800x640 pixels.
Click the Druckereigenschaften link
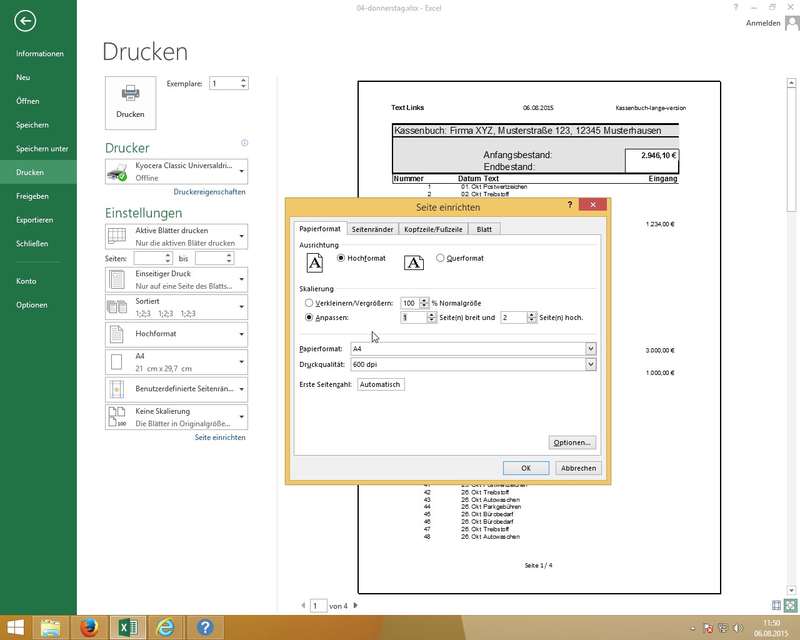(x=209, y=191)
